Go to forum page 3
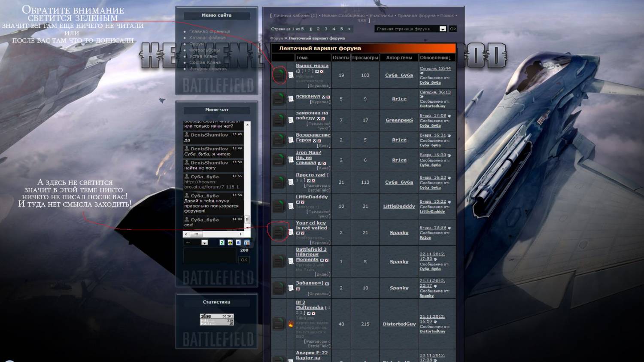The image size is (644, 362). pyautogui.click(x=326, y=29)
